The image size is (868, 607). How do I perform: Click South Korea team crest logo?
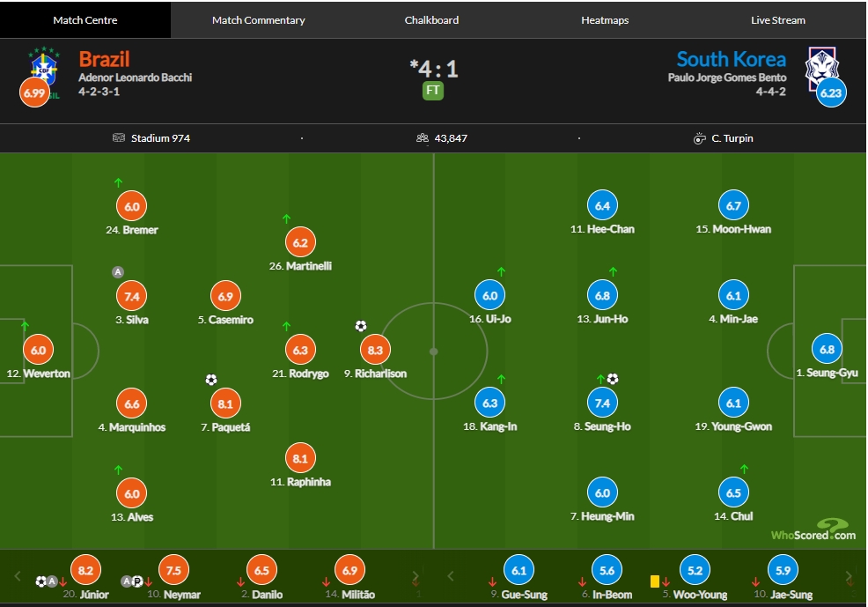822,69
